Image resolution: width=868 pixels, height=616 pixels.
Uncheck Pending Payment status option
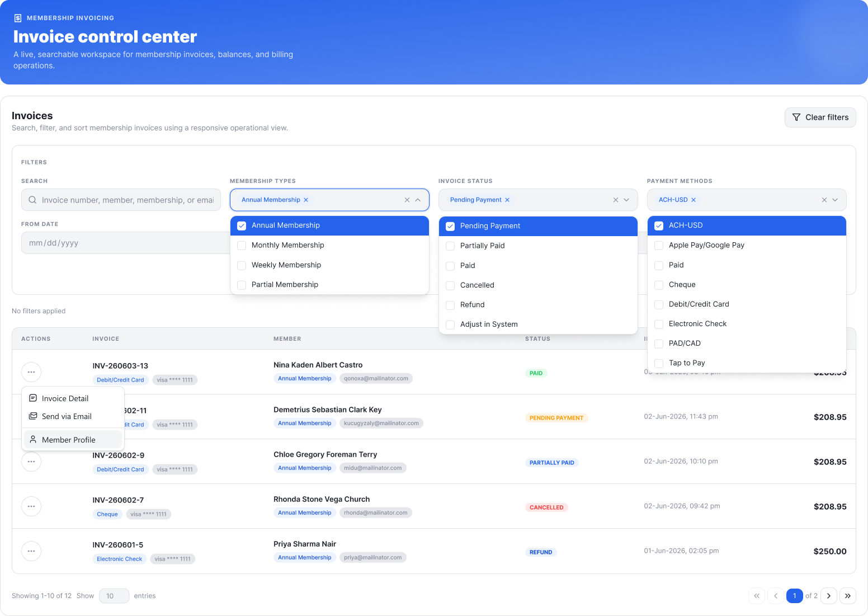point(450,226)
